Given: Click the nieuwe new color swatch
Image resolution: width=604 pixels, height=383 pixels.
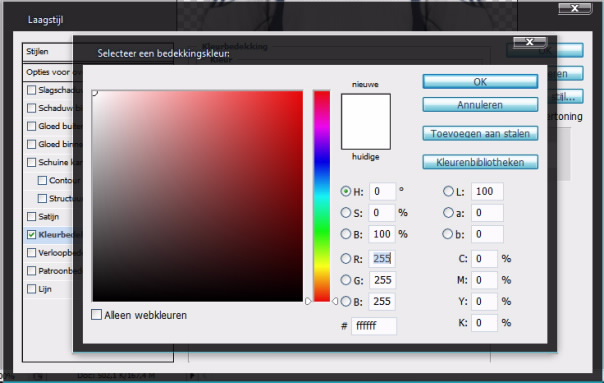Looking at the screenshot, I should (366, 108).
